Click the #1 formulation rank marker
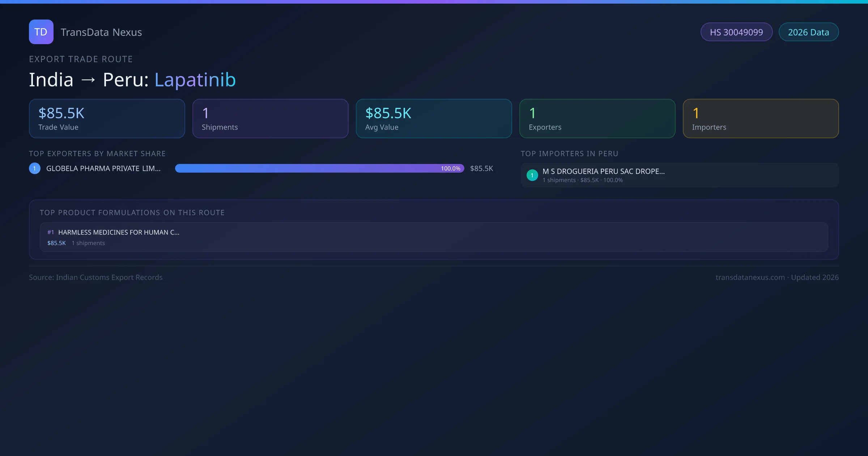The height and width of the screenshot is (456, 868). click(51, 232)
